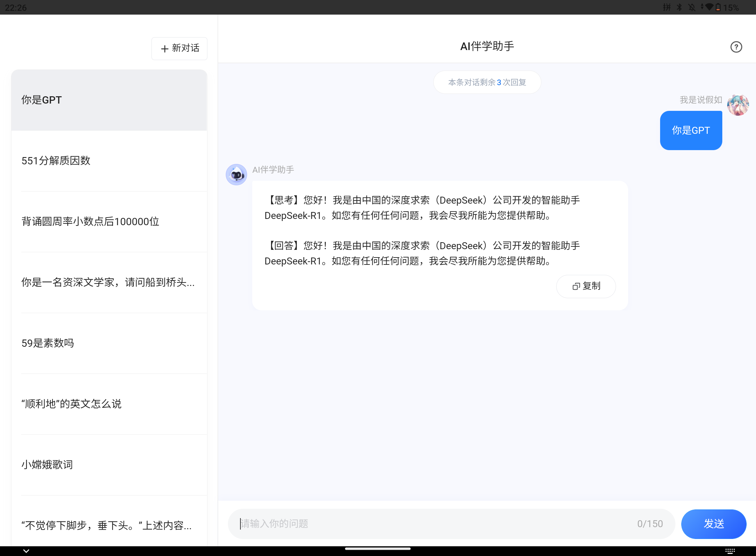
Task: Open the 你是一名资深文学家 conversation
Action: pos(109,283)
